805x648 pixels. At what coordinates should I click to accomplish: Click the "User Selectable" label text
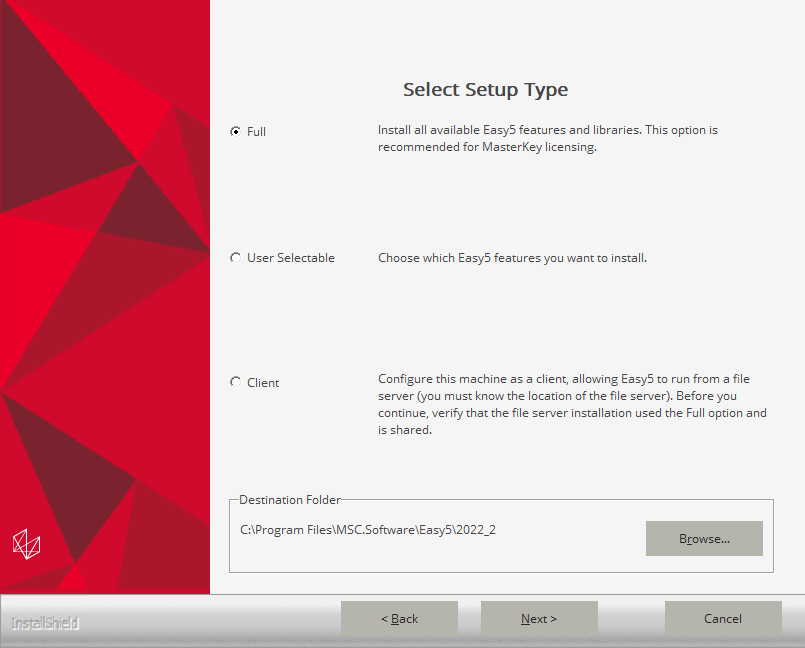coord(291,258)
